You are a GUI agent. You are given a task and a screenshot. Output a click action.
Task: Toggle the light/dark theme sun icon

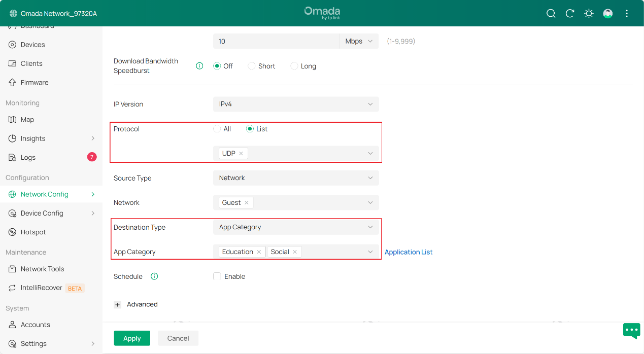point(589,14)
